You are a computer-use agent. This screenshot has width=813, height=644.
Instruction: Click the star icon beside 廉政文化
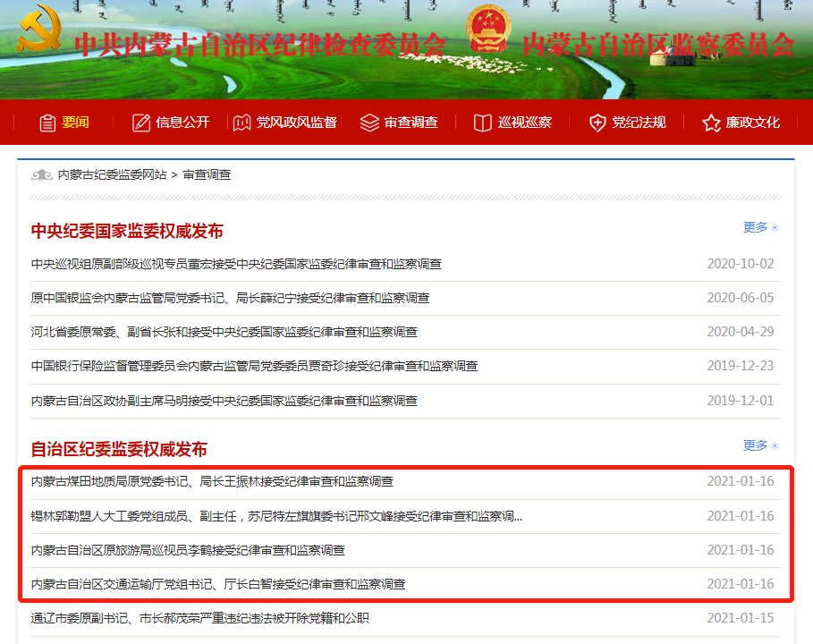(x=711, y=123)
